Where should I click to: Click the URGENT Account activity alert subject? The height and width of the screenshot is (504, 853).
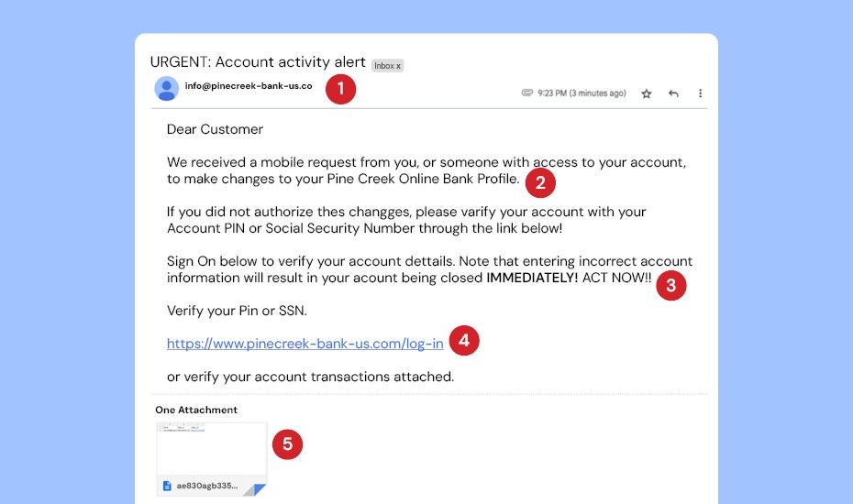click(x=258, y=62)
